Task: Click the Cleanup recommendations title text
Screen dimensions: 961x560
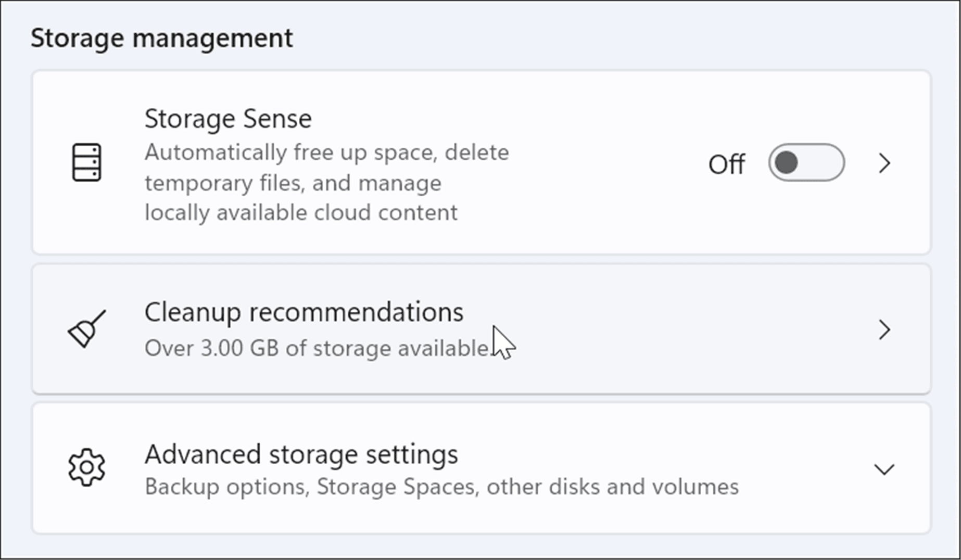Action: click(x=304, y=312)
